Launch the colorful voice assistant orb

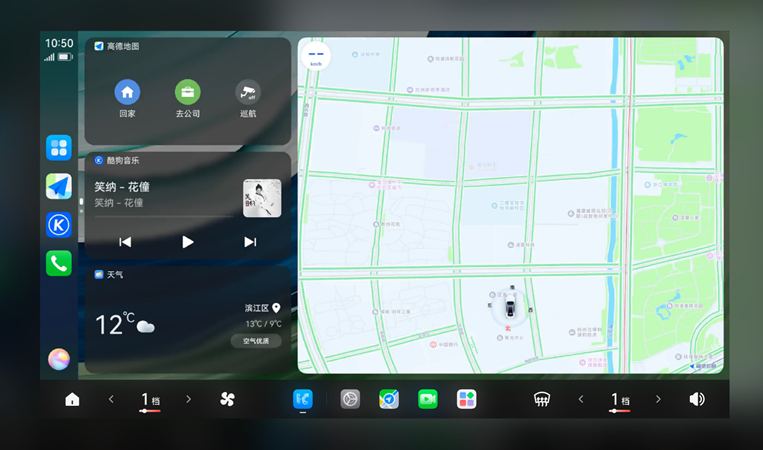tap(59, 359)
